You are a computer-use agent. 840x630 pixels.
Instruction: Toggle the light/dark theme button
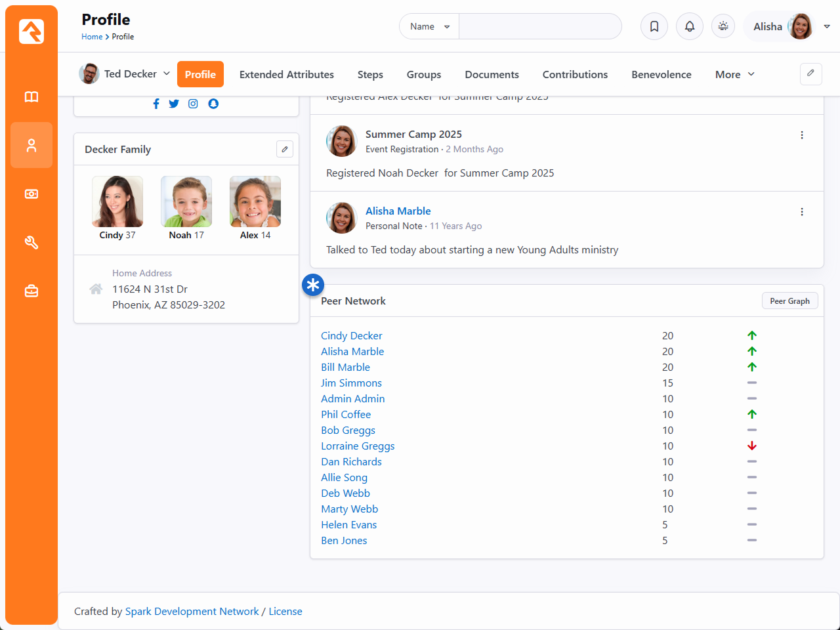[723, 26]
